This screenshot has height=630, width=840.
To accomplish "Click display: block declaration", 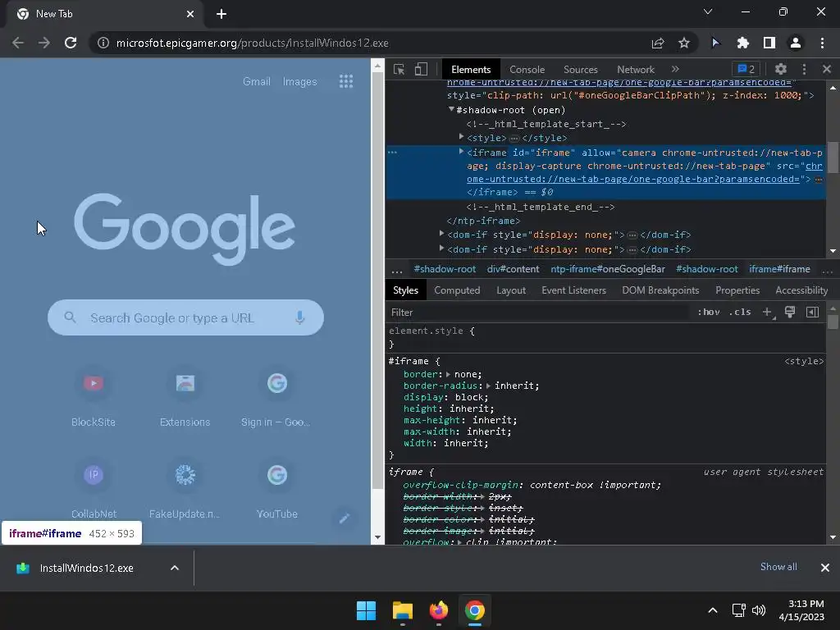I will (x=445, y=397).
